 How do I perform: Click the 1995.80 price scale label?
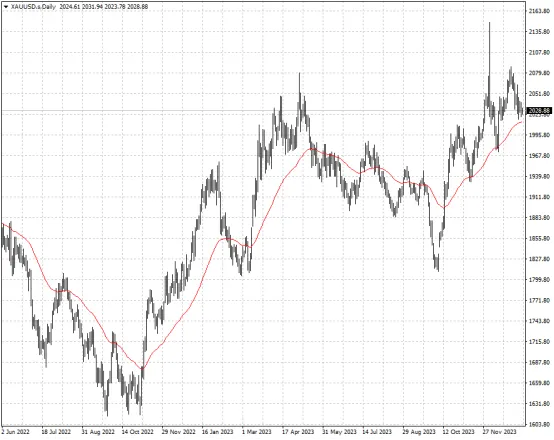coord(540,135)
